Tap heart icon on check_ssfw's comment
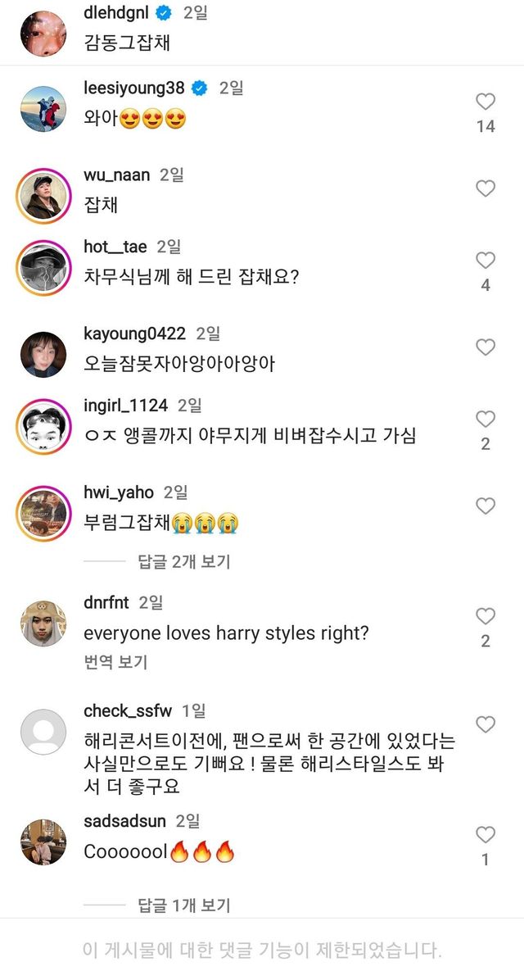This screenshot has height=980, width=524. 486,724
